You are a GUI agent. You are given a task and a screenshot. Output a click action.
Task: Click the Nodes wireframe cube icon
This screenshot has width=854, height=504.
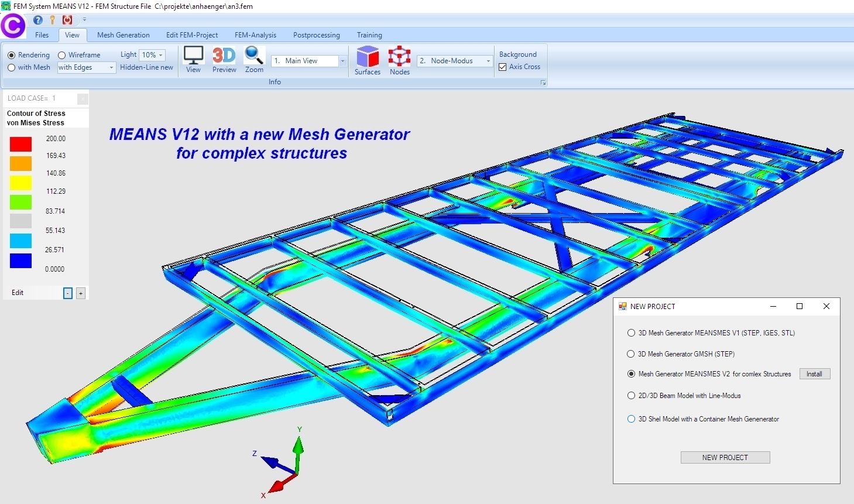(x=400, y=60)
